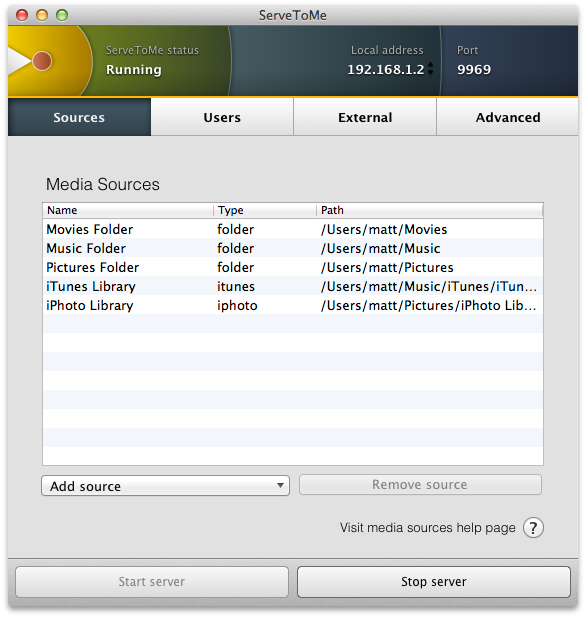Sort by the Path column header
The width and height of the screenshot is (586, 618).
click(430, 210)
